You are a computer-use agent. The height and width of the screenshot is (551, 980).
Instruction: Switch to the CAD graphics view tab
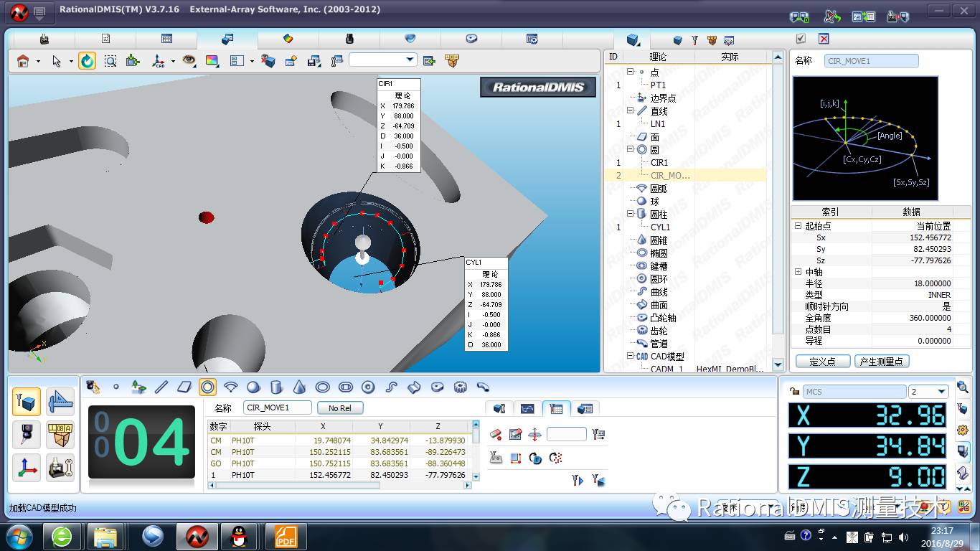(x=227, y=39)
